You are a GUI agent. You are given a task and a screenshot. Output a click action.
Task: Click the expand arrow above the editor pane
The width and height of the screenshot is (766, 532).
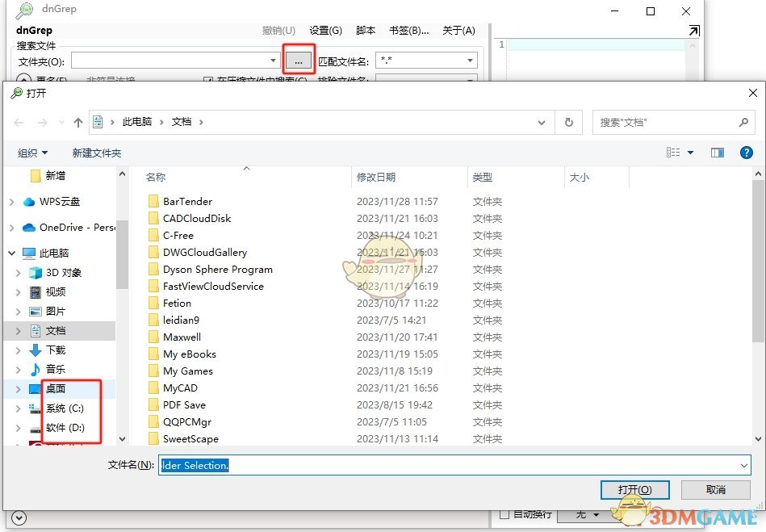(x=693, y=31)
